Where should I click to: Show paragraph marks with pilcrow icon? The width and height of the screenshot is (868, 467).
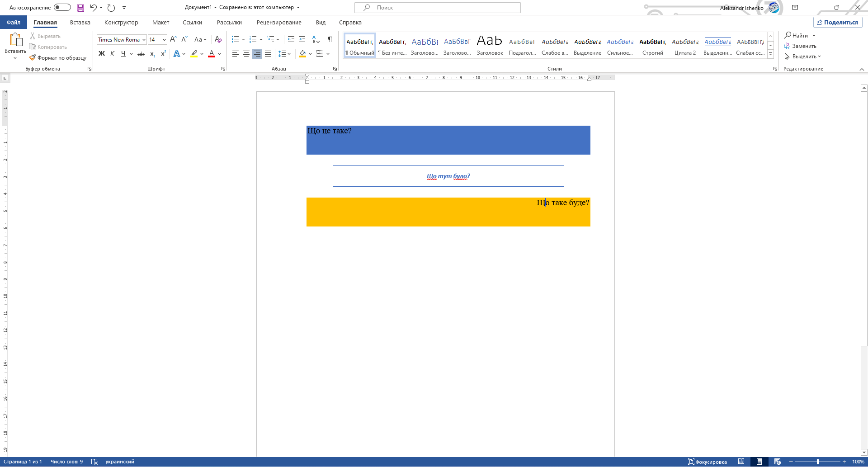tap(330, 39)
